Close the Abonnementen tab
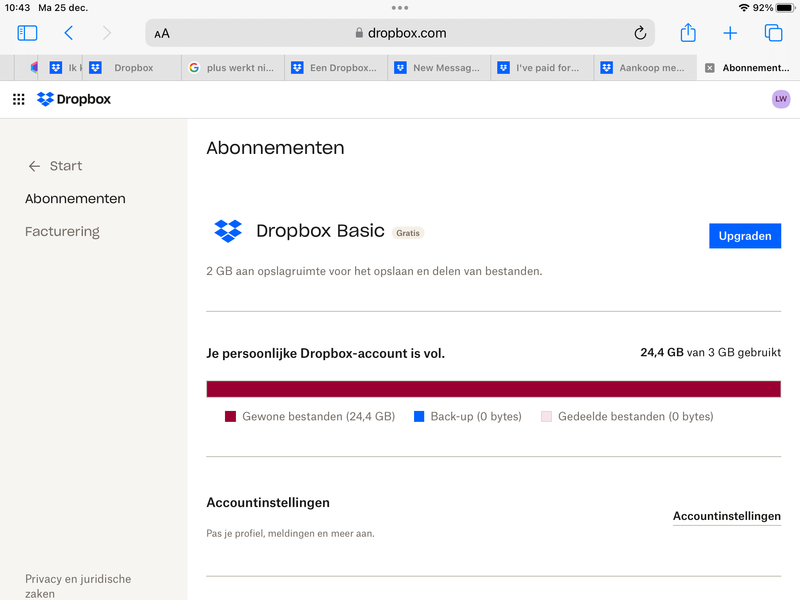The width and height of the screenshot is (800, 600). (x=710, y=68)
